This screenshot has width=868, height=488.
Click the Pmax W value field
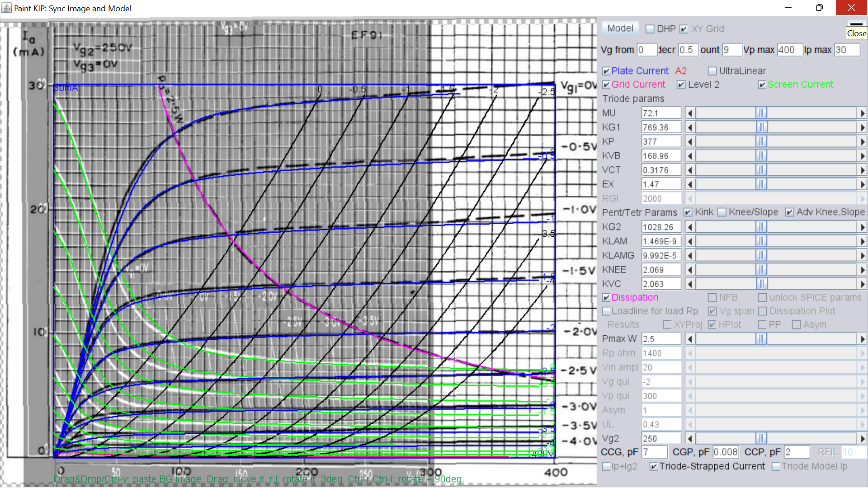661,339
